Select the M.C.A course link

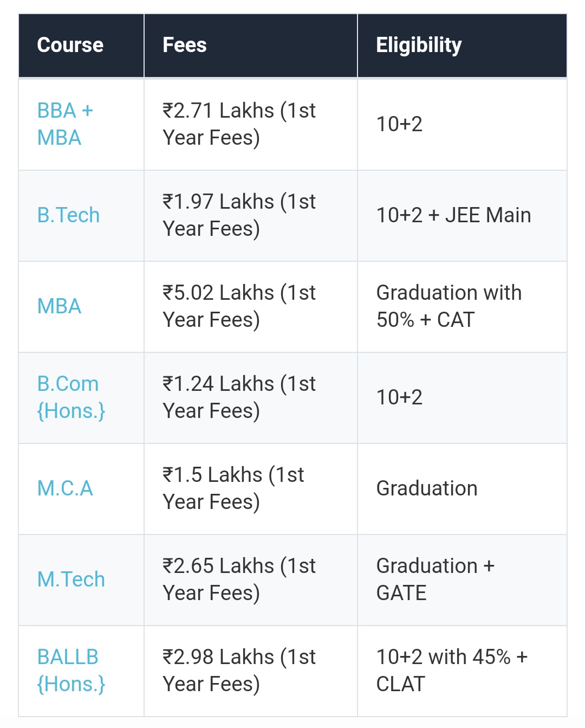tap(65, 488)
